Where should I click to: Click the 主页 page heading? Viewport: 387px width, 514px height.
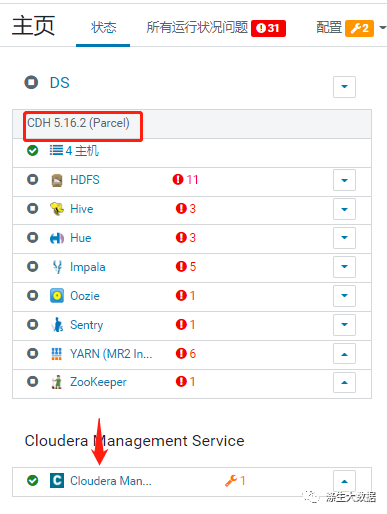tap(33, 26)
